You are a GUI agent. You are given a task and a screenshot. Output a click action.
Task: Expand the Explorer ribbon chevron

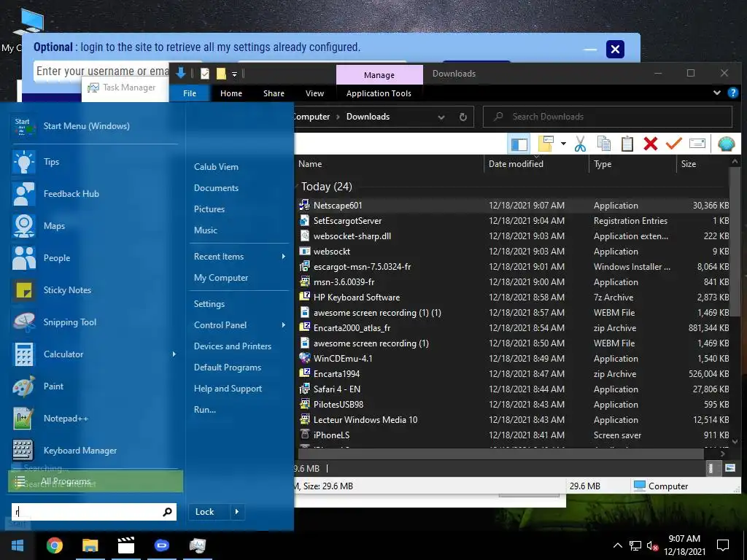[x=717, y=93]
